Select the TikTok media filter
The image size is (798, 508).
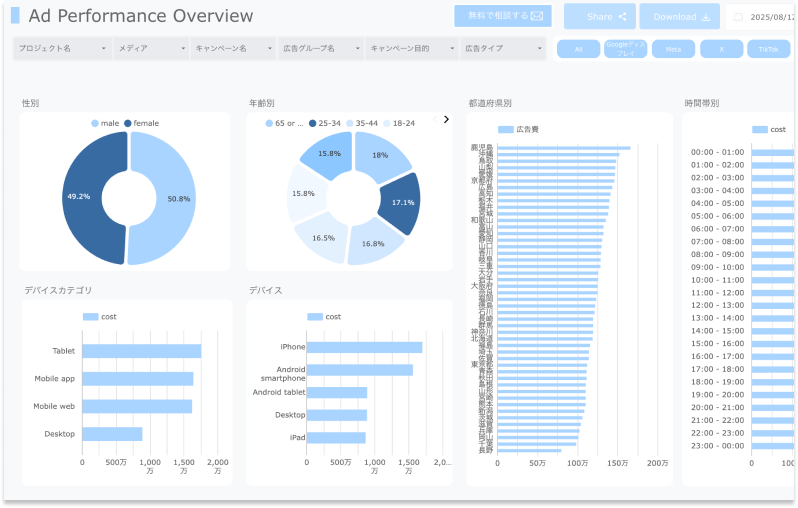768,48
